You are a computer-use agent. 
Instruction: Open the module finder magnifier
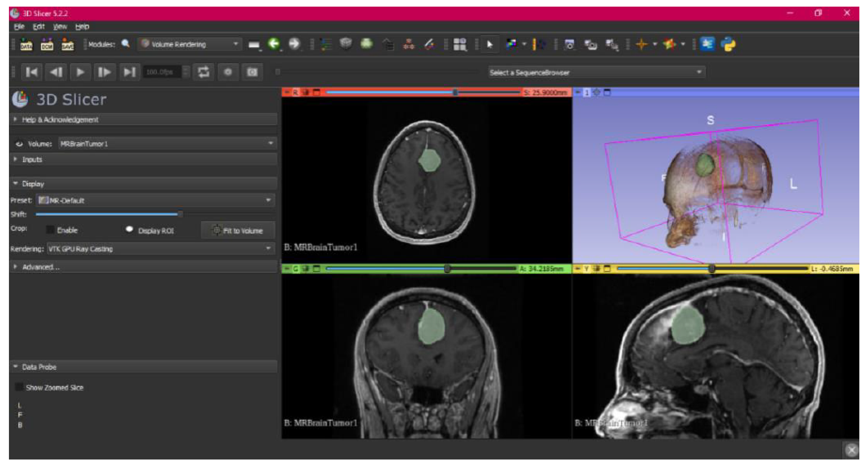coord(125,44)
